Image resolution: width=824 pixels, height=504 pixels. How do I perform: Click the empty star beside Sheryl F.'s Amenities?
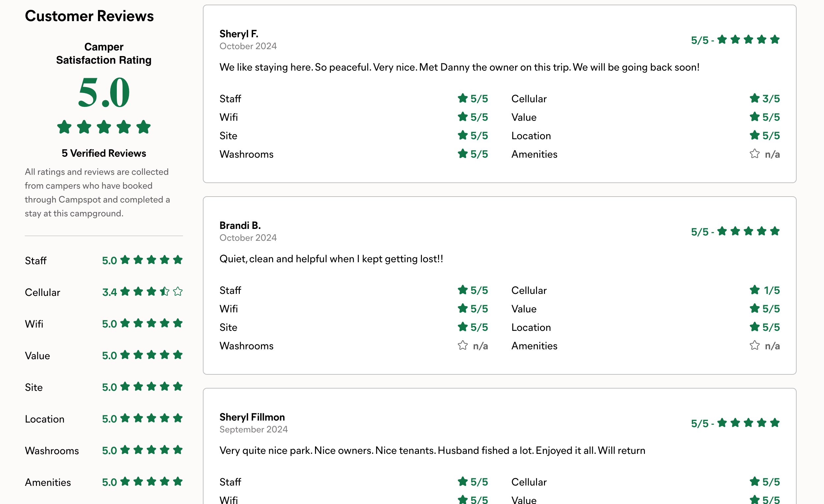[754, 154]
